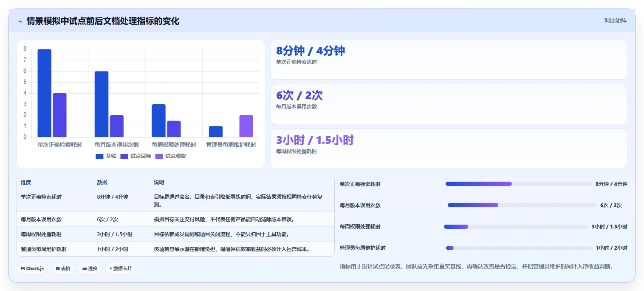Image resolution: width=644 pixels, height=291 pixels.
Task: Click y-axis tick label 8 in chart
Action: (25, 49)
